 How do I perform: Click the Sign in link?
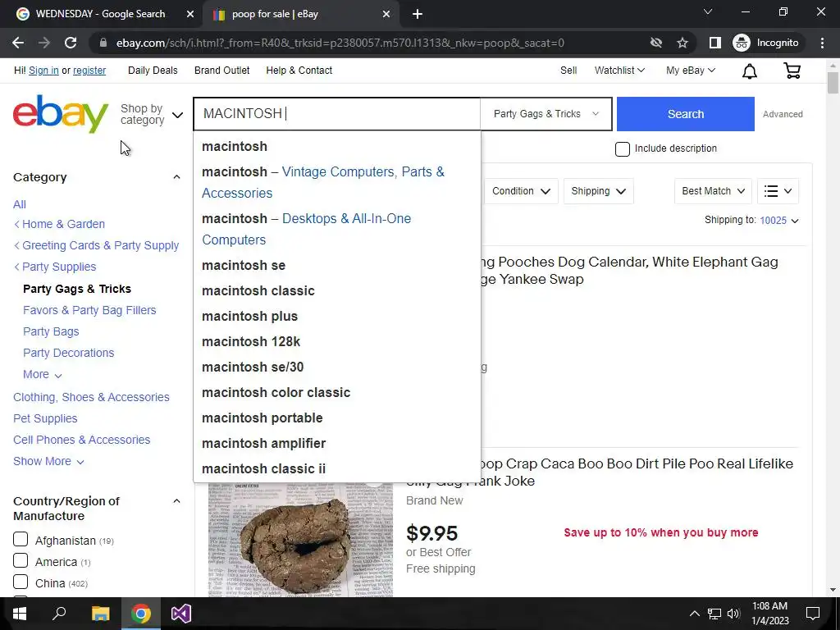point(44,71)
